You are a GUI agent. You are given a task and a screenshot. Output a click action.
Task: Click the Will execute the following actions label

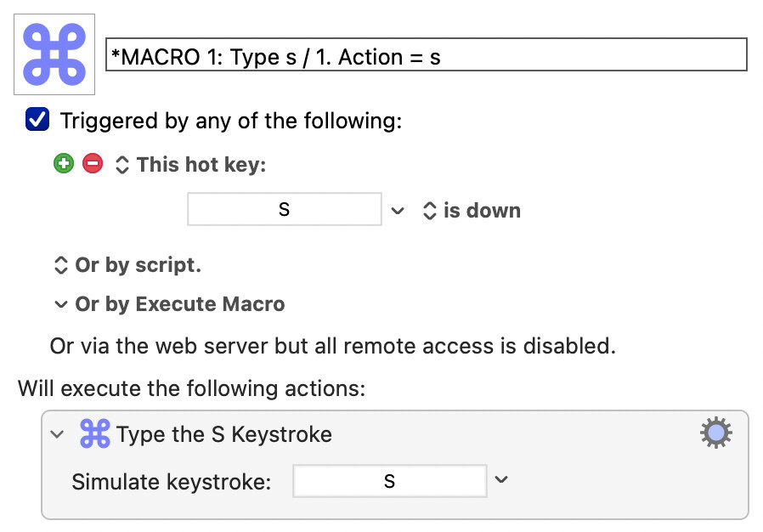(192, 388)
